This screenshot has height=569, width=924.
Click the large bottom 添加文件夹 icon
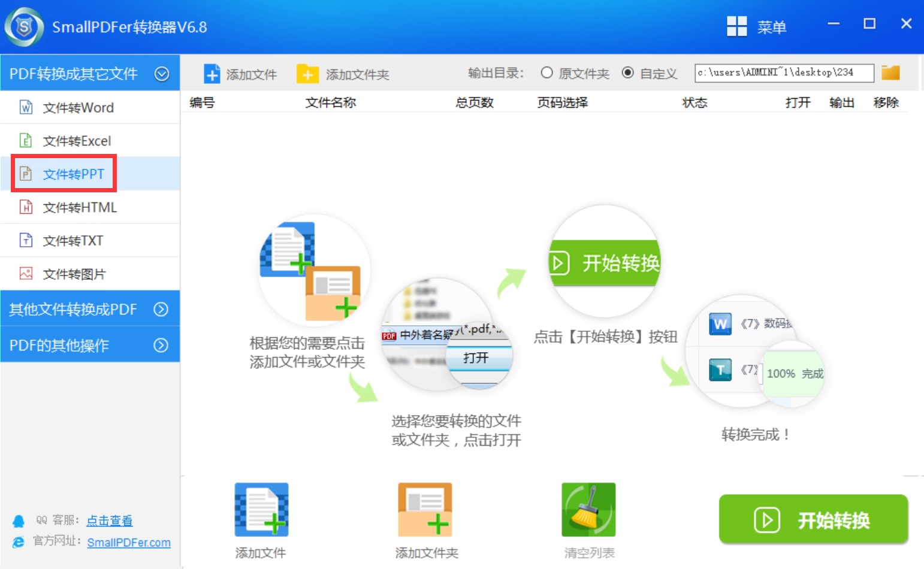click(x=425, y=510)
